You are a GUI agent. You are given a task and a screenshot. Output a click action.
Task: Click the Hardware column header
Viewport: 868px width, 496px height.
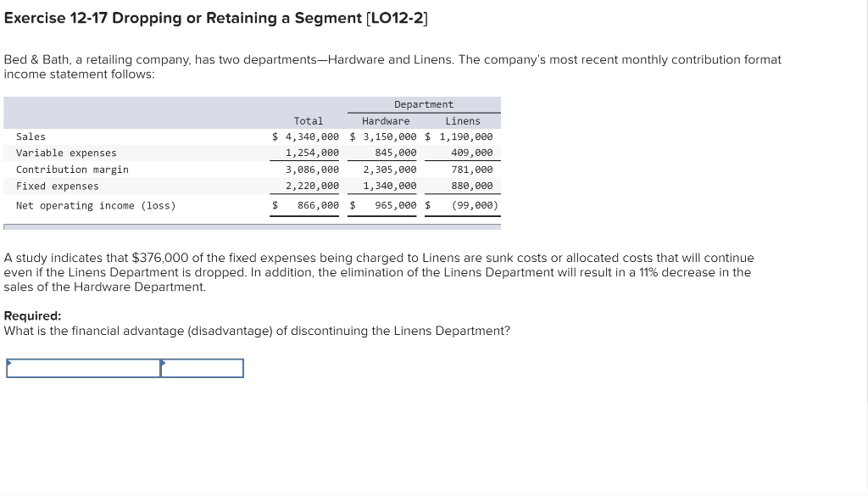(386, 120)
